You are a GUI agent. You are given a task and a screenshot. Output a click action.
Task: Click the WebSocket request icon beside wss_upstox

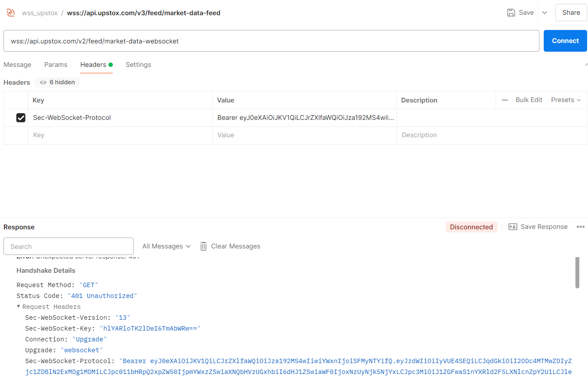point(10,13)
